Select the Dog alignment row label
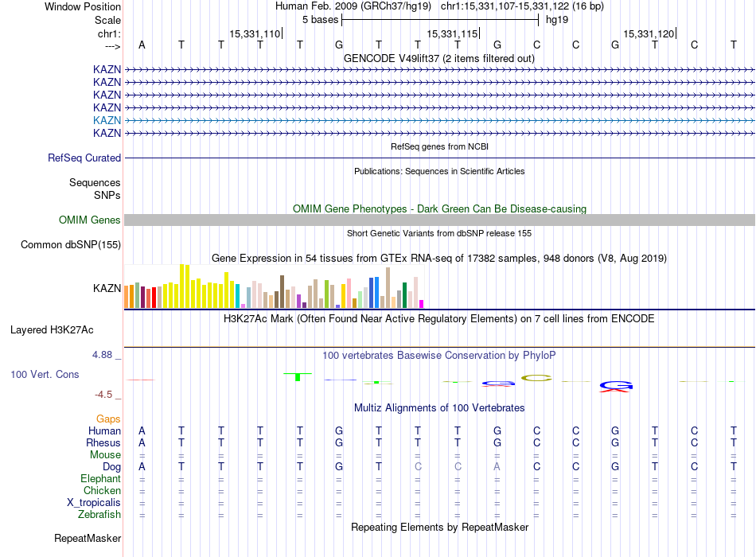Viewport: 756px width, 557px height. [x=112, y=467]
